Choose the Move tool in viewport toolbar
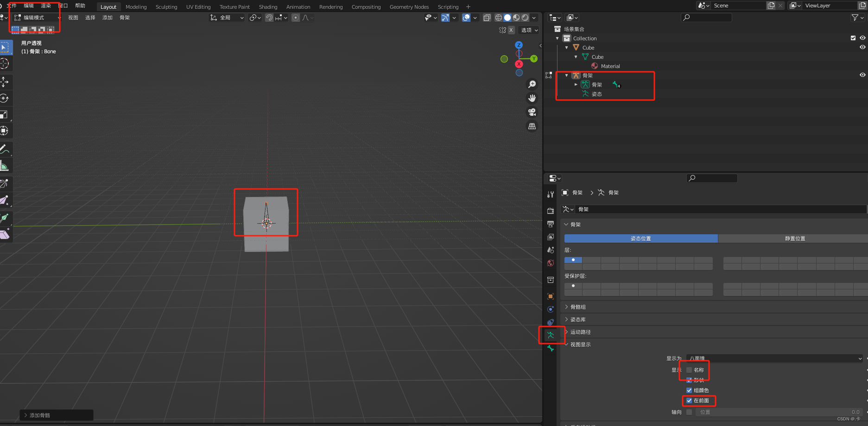Viewport: 868px width, 426px height. click(5, 82)
